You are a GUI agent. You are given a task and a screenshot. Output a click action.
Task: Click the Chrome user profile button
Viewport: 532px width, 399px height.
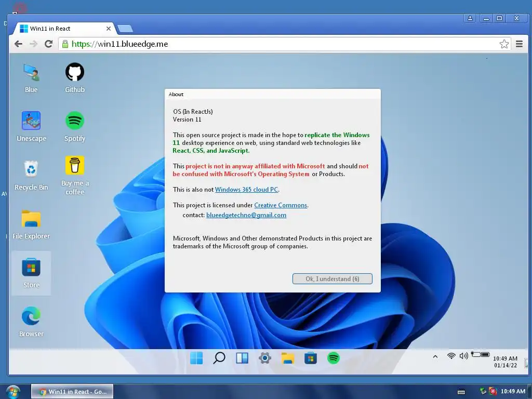(x=470, y=18)
